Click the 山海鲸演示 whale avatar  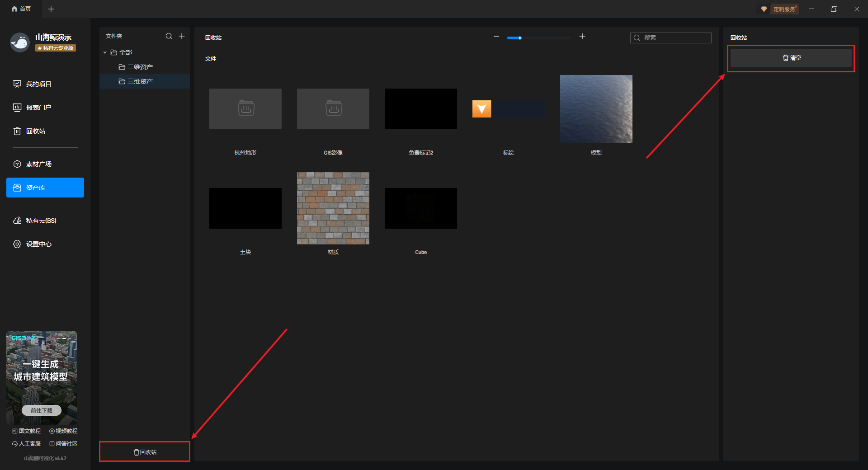tap(20, 42)
